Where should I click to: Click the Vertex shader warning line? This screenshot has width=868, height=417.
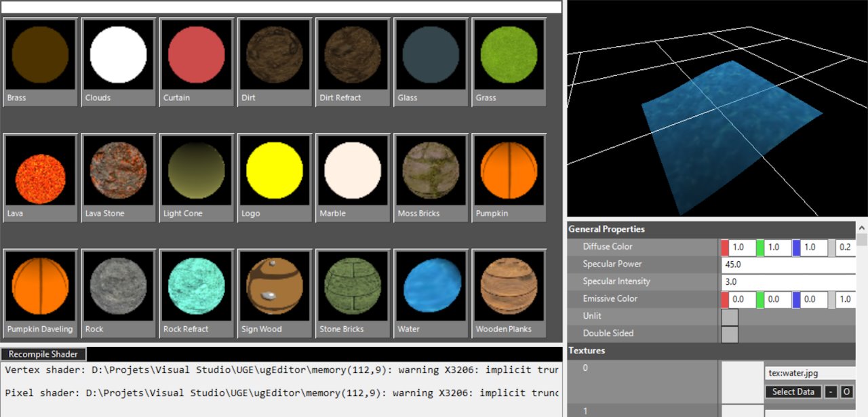[282, 370]
